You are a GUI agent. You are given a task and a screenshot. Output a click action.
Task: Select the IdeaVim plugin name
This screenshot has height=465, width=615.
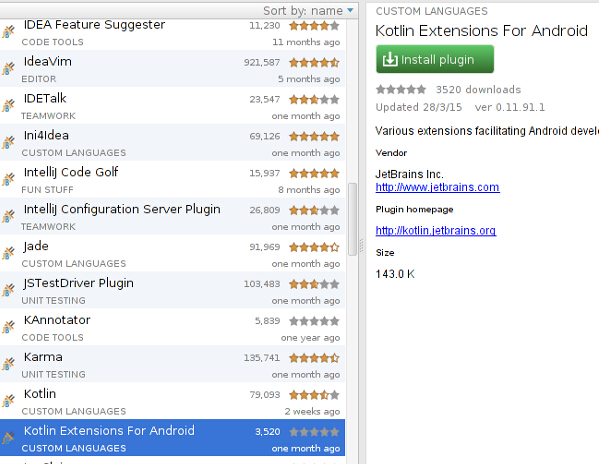48,62
